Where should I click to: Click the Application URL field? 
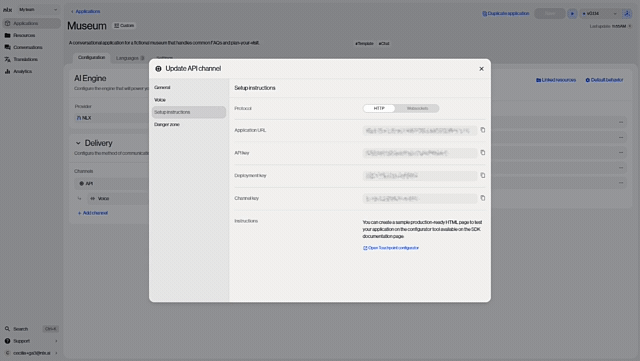point(420,130)
